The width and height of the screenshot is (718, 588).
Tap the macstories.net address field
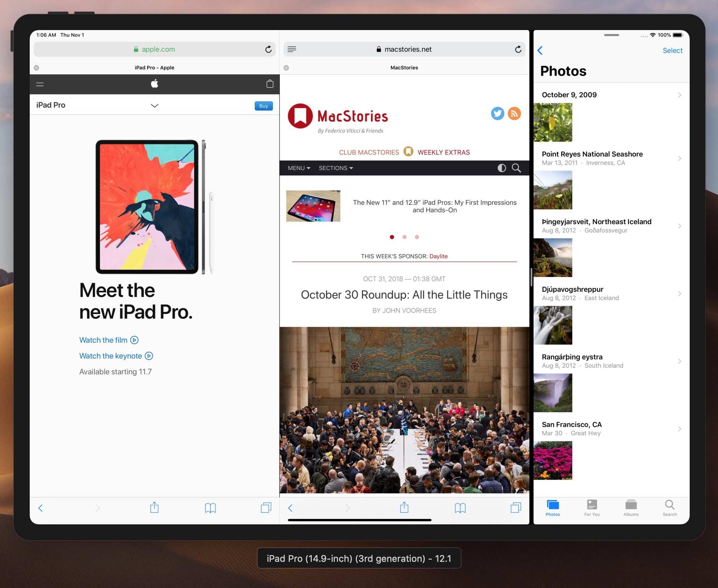coord(404,50)
